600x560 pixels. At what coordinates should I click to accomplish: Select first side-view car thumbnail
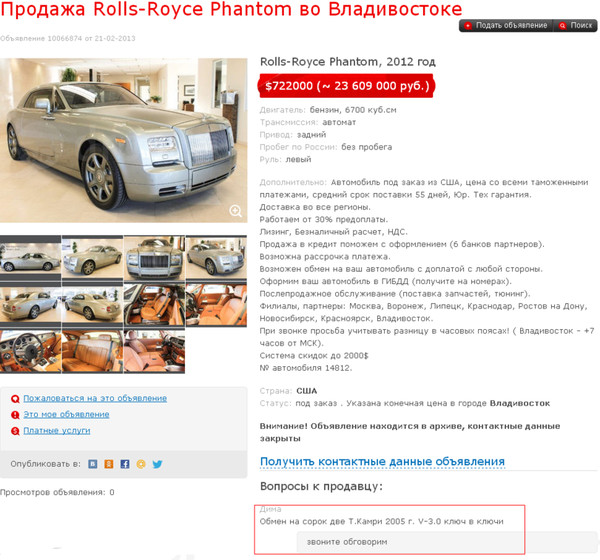pos(30,258)
